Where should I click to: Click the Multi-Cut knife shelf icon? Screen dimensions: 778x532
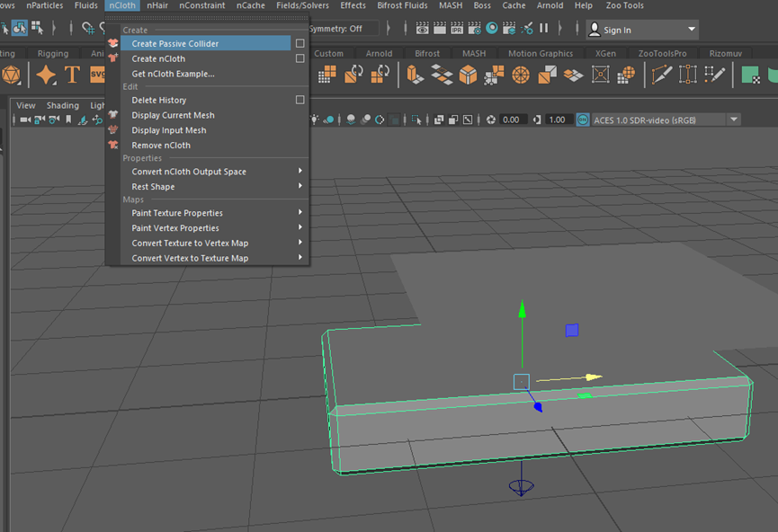662,75
